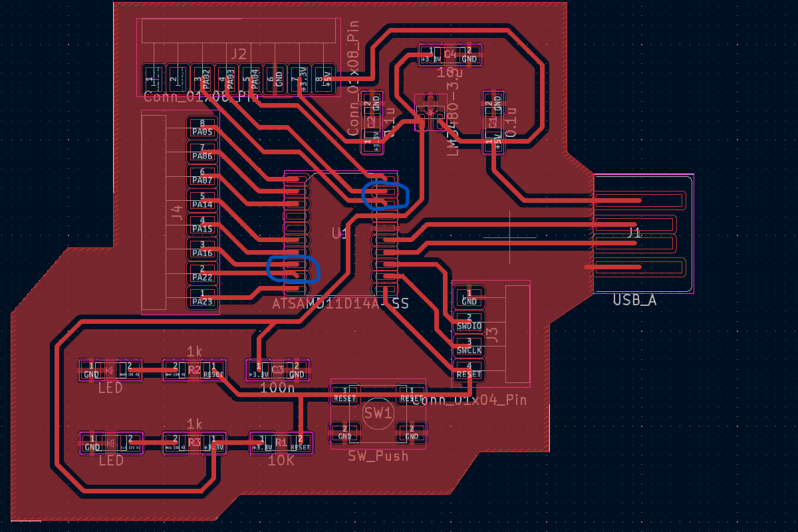Select J4 pad 5 labeled PA14
The width and height of the screenshot is (798, 532).
click(x=202, y=200)
